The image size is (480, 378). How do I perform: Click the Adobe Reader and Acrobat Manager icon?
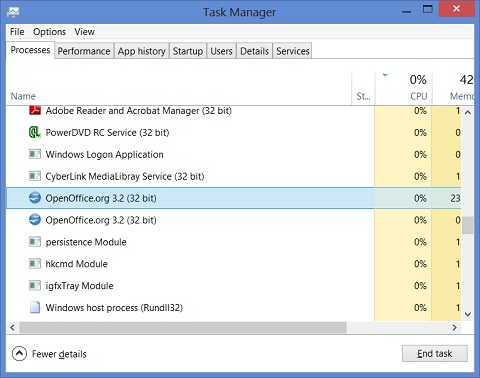click(35, 110)
